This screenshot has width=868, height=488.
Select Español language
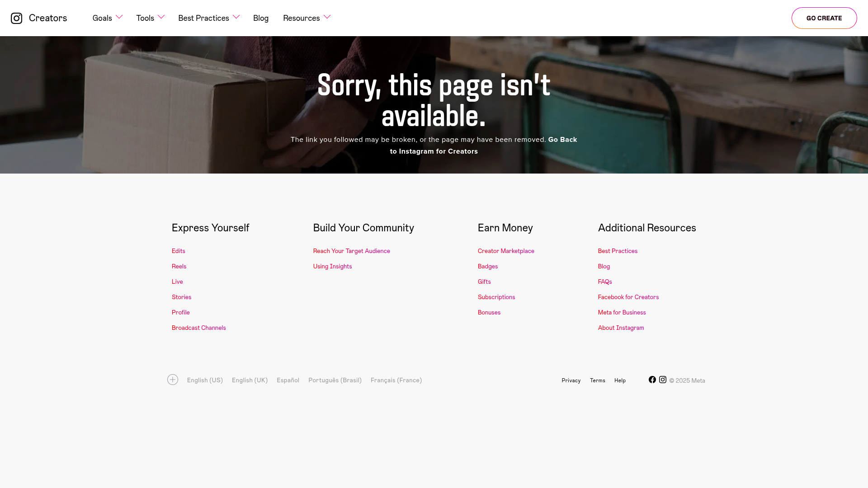pyautogui.click(x=288, y=380)
